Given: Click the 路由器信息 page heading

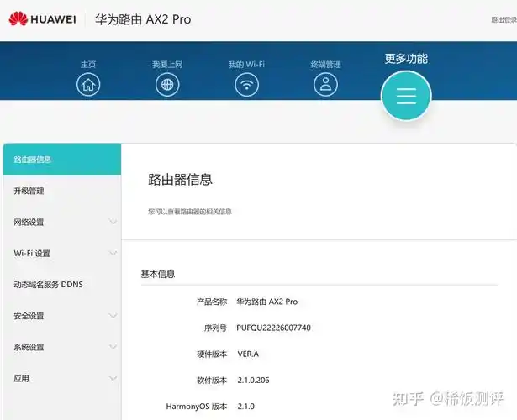Looking at the screenshot, I should (180, 180).
